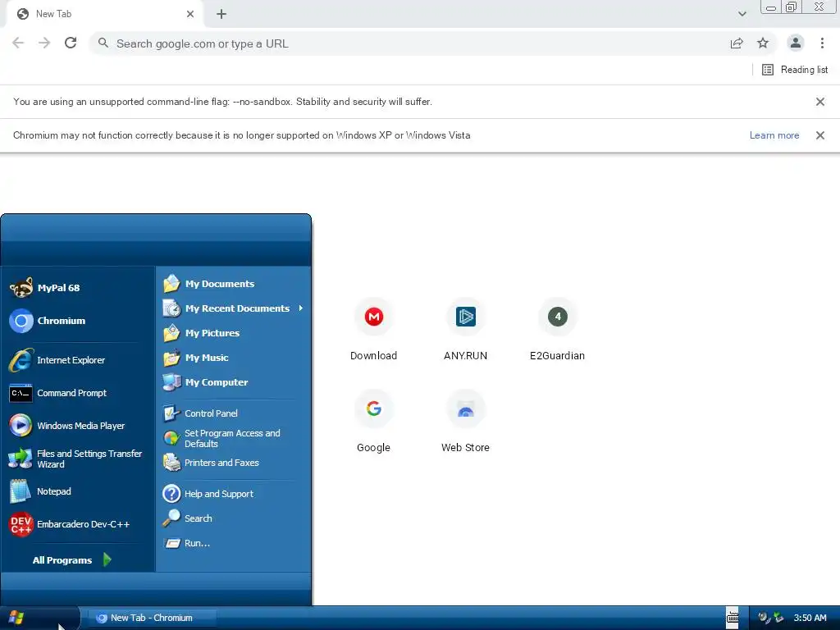840x630 pixels.
Task: Open Set Program Access and Defaults
Action: point(234,438)
